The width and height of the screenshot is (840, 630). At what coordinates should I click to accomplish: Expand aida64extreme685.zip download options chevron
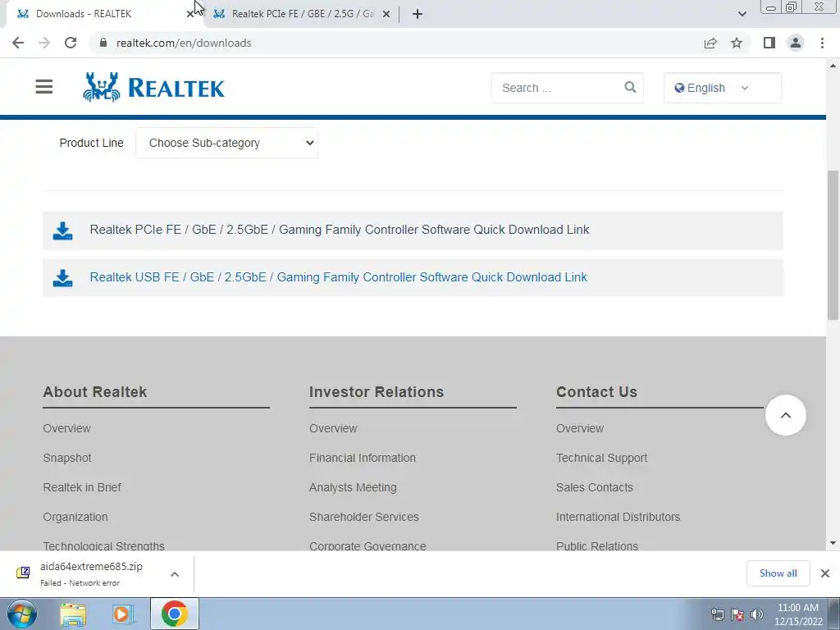[175, 574]
